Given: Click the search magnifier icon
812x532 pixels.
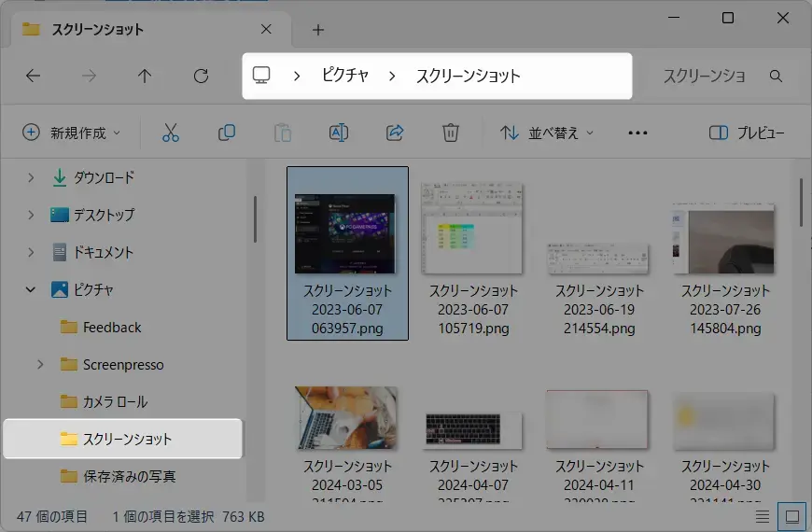Looking at the screenshot, I should click(x=776, y=77).
